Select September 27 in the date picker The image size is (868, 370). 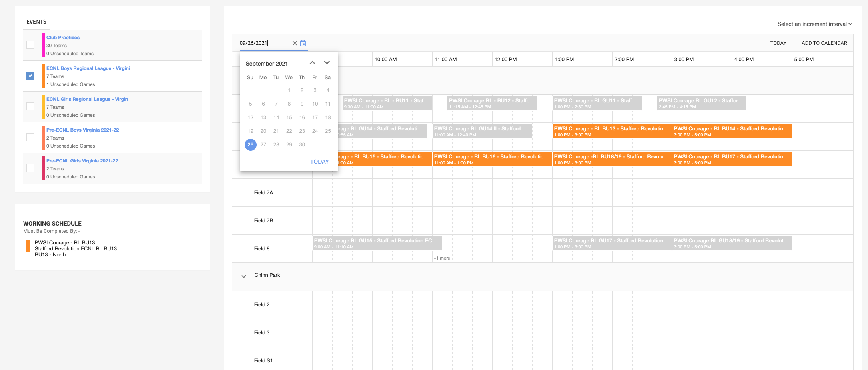263,145
